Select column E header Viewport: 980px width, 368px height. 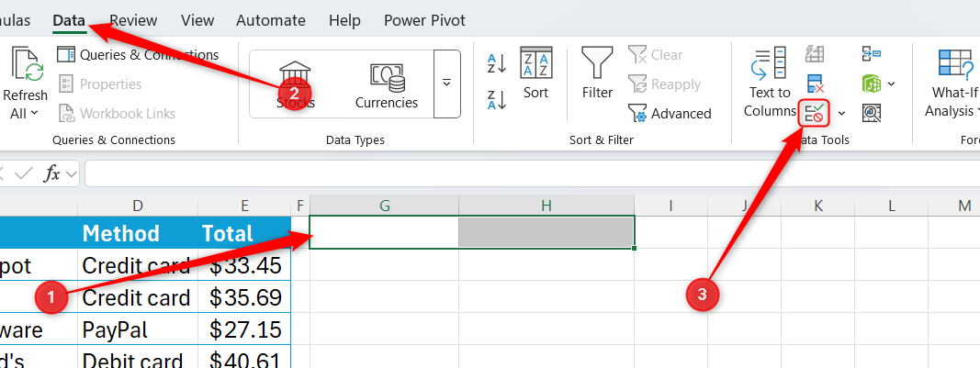pyautogui.click(x=244, y=206)
